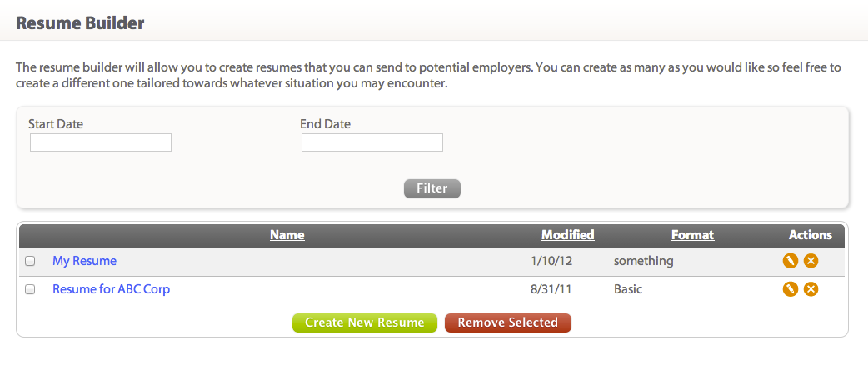This screenshot has width=868, height=370.
Task: Focus the Start Date input field
Action: tap(101, 142)
